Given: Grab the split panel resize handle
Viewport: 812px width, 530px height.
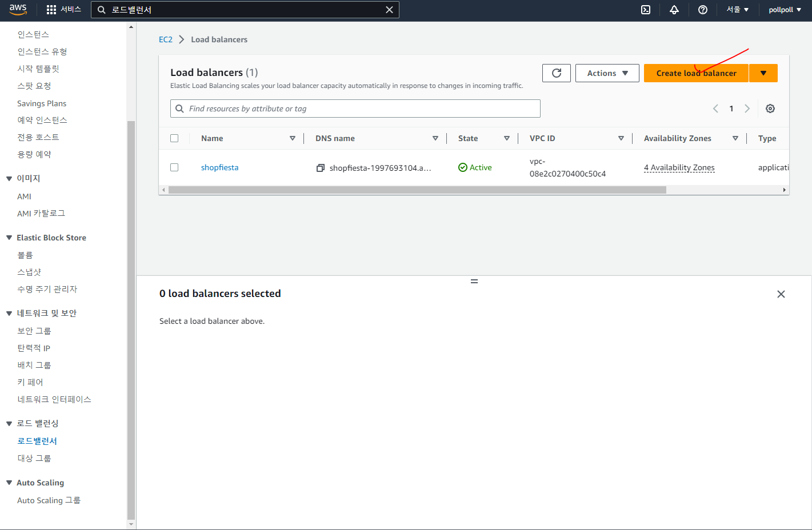Looking at the screenshot, I should (474, 281).
